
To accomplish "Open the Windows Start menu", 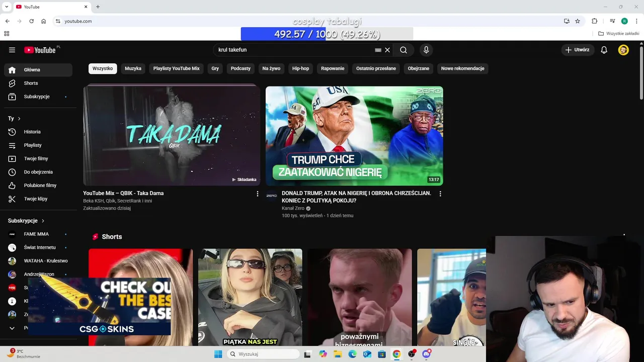I will (218, 354).
